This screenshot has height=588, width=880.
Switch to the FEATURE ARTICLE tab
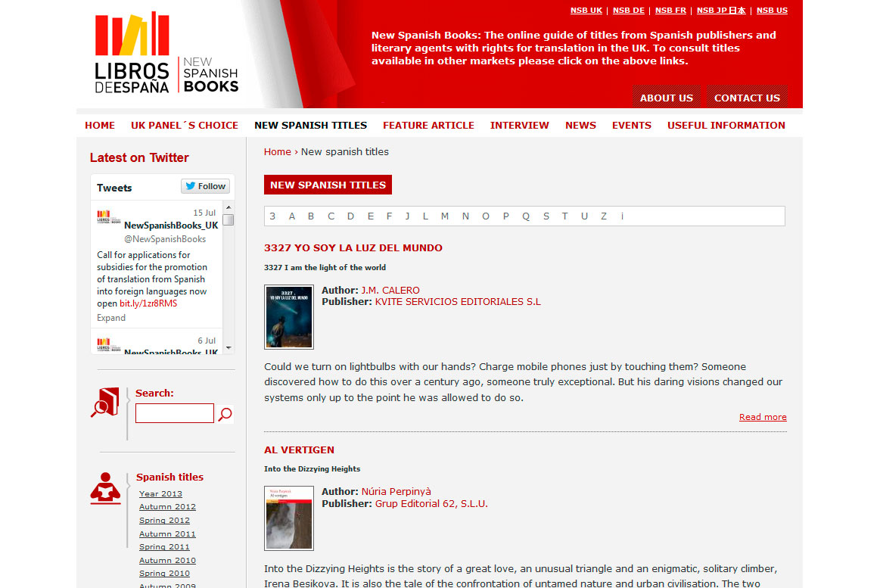pyautogui.click(x=428, y=125)
